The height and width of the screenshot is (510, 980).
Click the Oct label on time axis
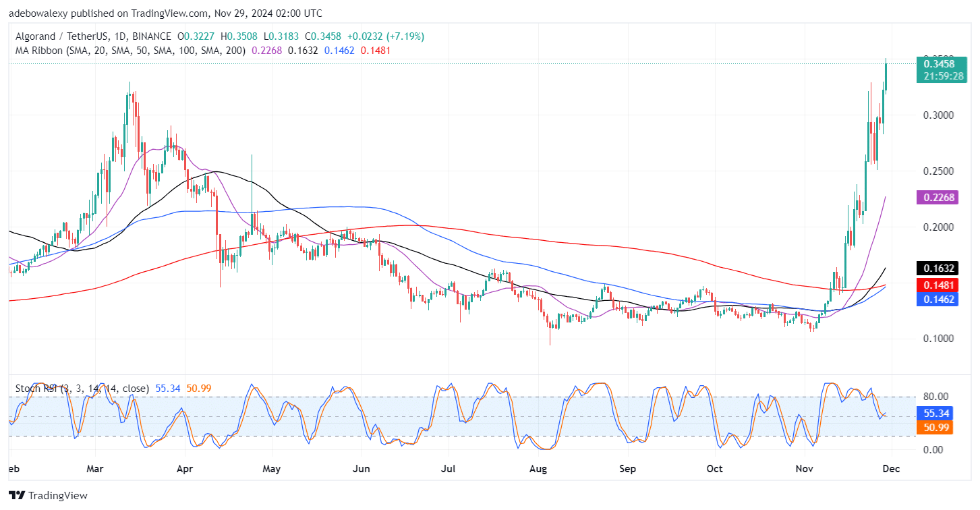[x=714, y=468]
